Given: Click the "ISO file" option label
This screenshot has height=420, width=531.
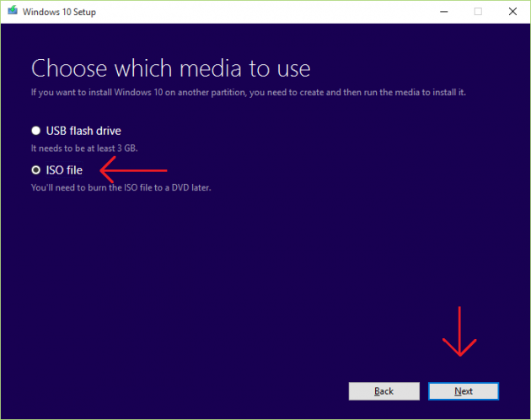Looking at the screenshot, I should point(63,170).
